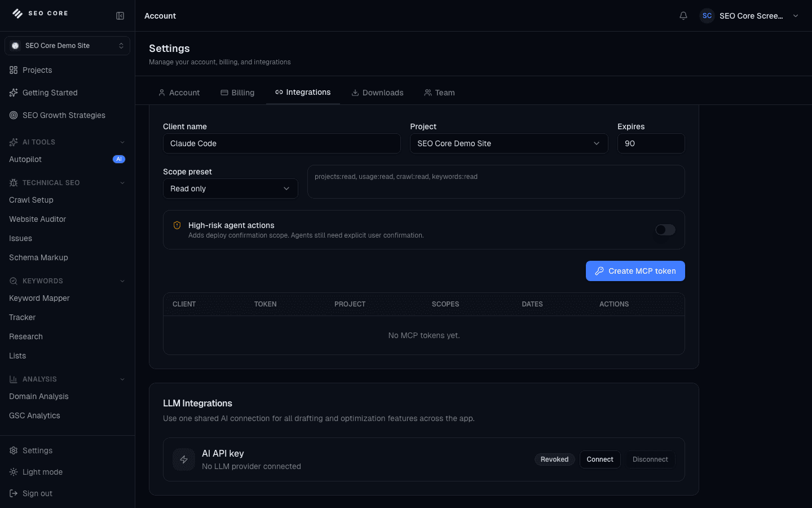The image size is (812, 508).
Task: Open the notifications bell
Action: point(683,16)
